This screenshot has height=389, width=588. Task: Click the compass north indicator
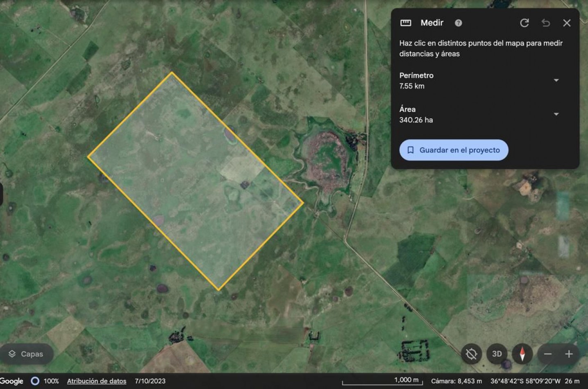coord(522,354)
